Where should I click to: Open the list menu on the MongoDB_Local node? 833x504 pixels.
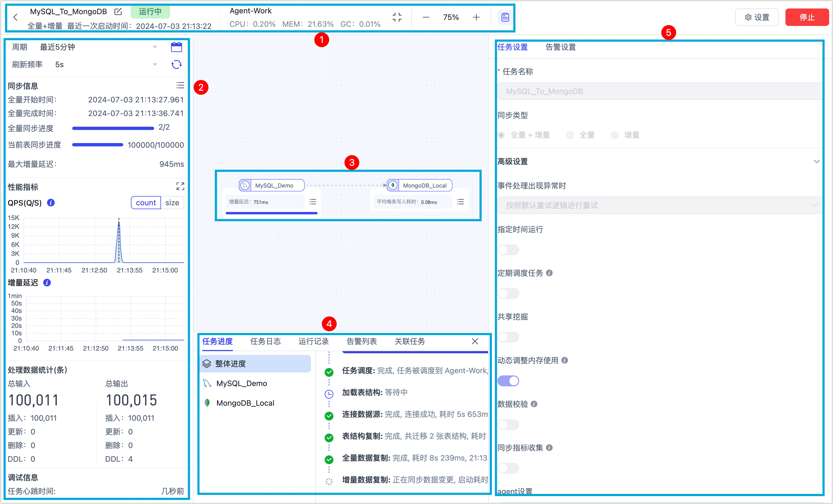tap(461, 202)
